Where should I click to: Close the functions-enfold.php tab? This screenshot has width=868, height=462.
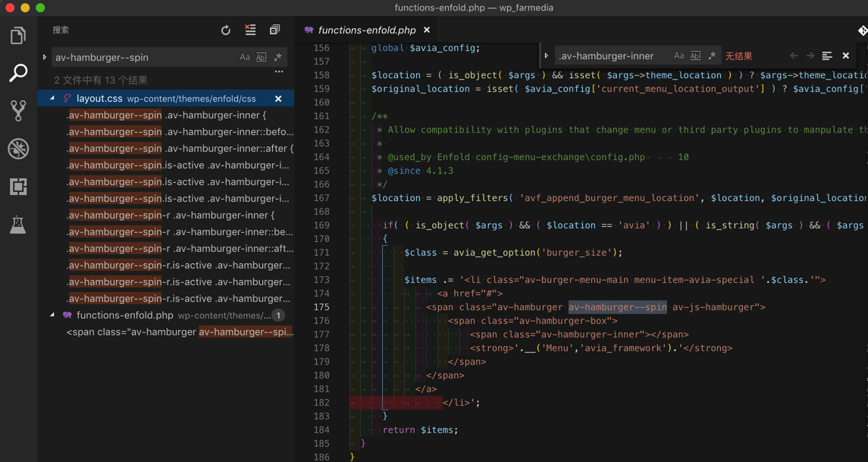(427, 30)
